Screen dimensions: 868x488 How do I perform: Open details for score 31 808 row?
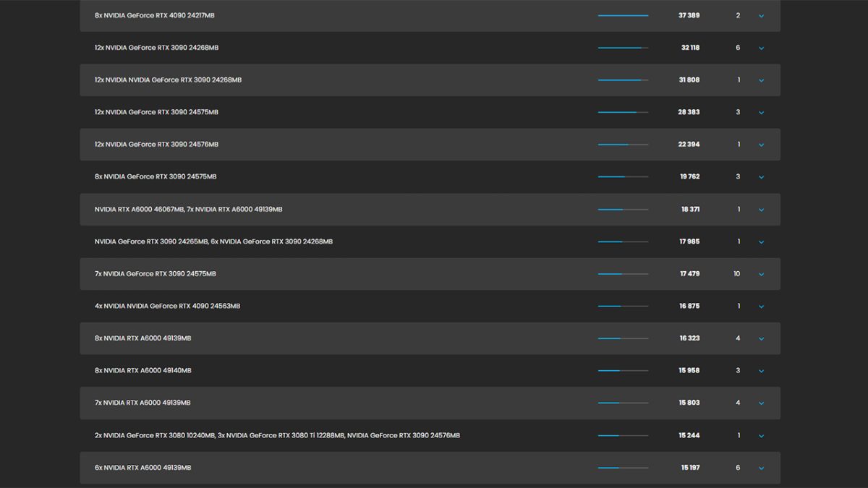[x=761, y=80]
